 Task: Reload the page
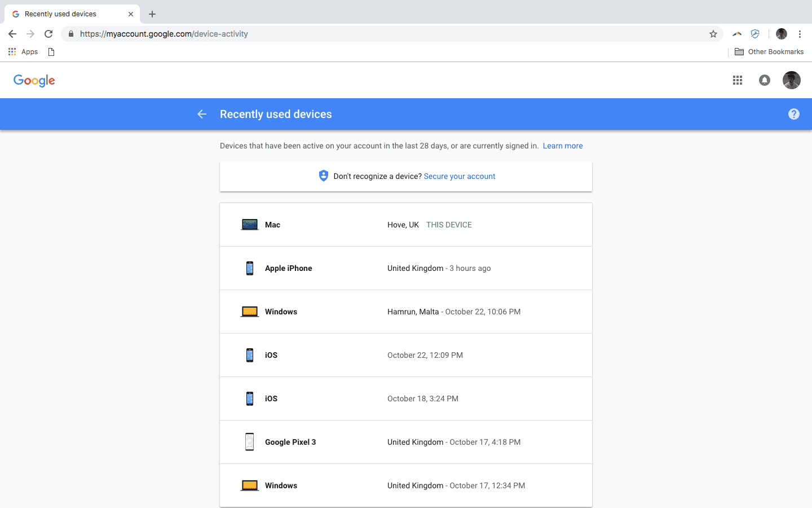tap(48, 34)
